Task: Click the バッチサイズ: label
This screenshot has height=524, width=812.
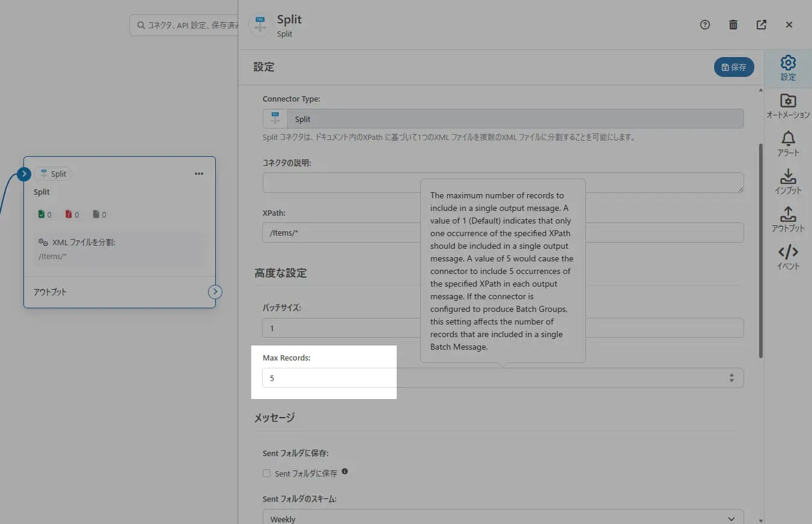Action: (x=282, y=308)
